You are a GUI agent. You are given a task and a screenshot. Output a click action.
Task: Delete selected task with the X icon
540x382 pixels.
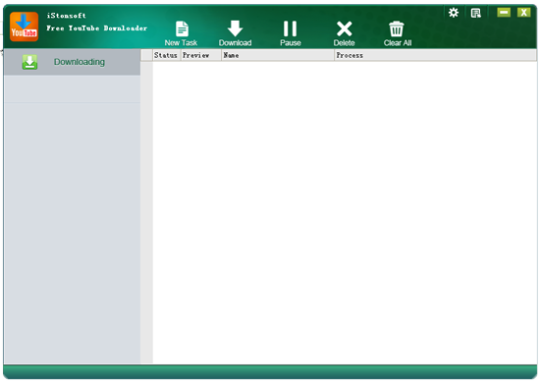(x=344, y=29)
